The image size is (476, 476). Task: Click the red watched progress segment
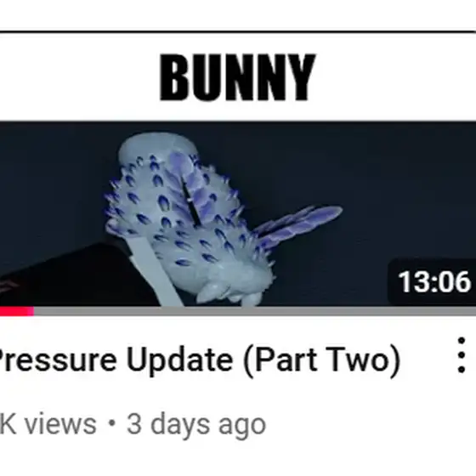pyautogui.click(x=17, y=311)
